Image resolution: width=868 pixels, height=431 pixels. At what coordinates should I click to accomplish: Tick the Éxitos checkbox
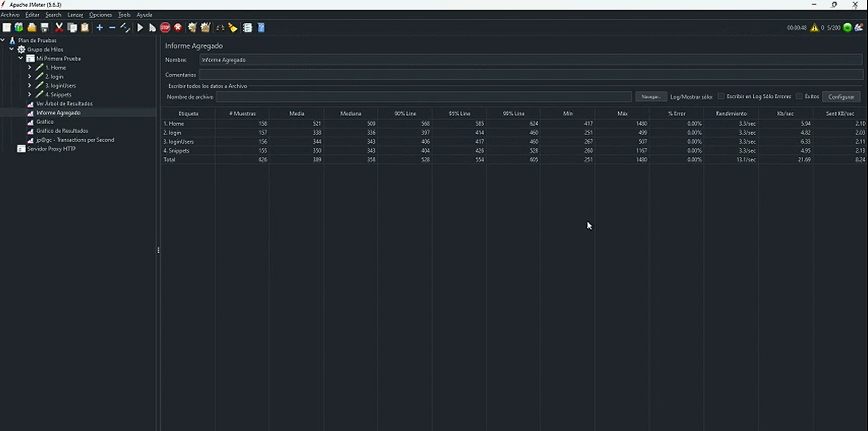799,96
